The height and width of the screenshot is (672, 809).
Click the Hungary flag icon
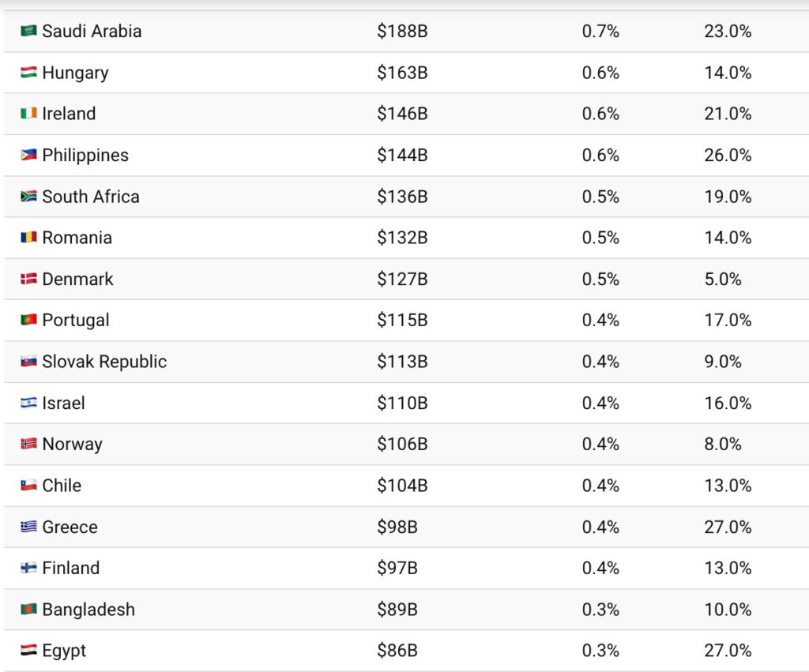pyautogui.click(x=28, y=73)
